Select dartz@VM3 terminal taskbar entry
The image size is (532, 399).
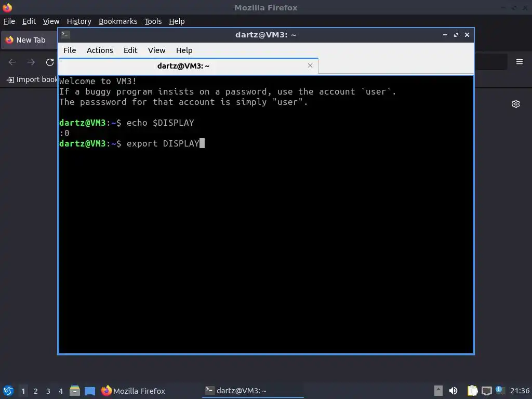tap(253, 391)
